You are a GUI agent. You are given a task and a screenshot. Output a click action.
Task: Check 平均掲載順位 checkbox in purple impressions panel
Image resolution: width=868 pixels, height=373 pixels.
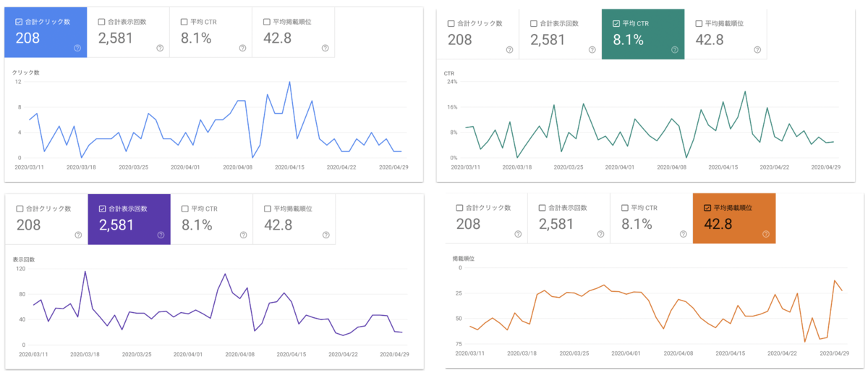point(267,208)
